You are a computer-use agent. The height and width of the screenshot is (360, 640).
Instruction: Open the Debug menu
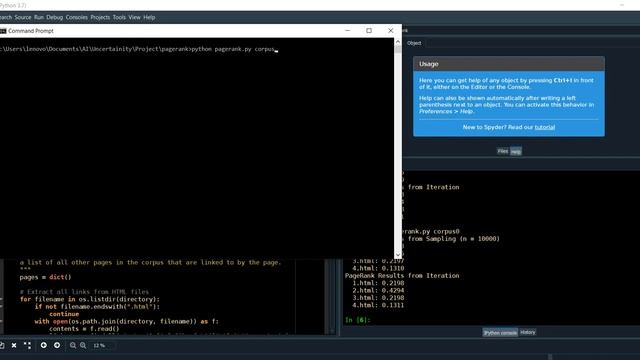pos(55,18)
